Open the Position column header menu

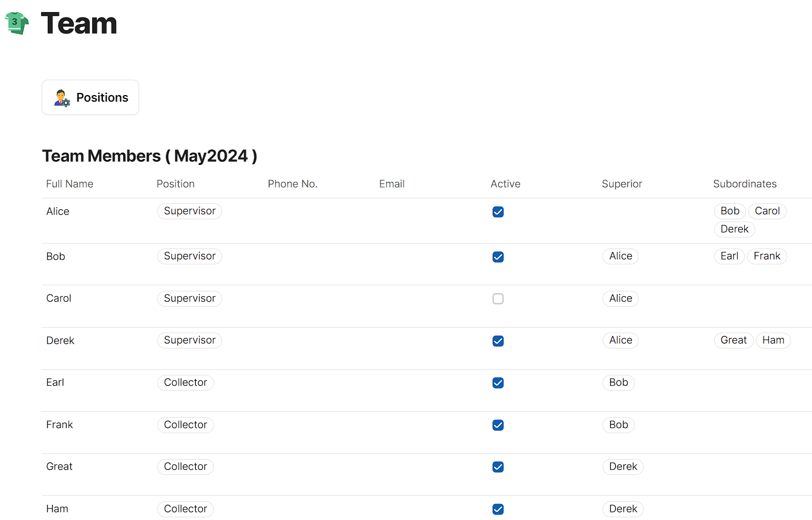tap(175, 184)
